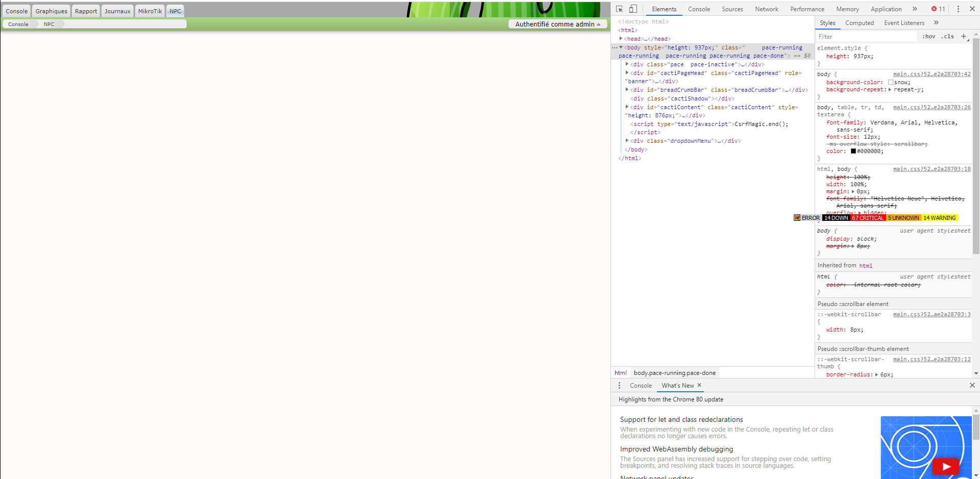This screenshot has height=479, width=980.
Task: Add a new style rule with plus icon
Action: coord(964,36)
